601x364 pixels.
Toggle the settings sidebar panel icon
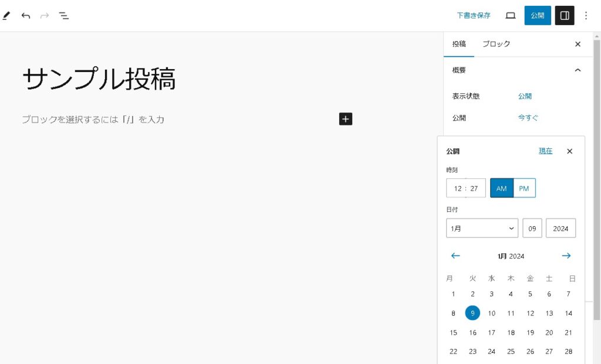point(565,16)
